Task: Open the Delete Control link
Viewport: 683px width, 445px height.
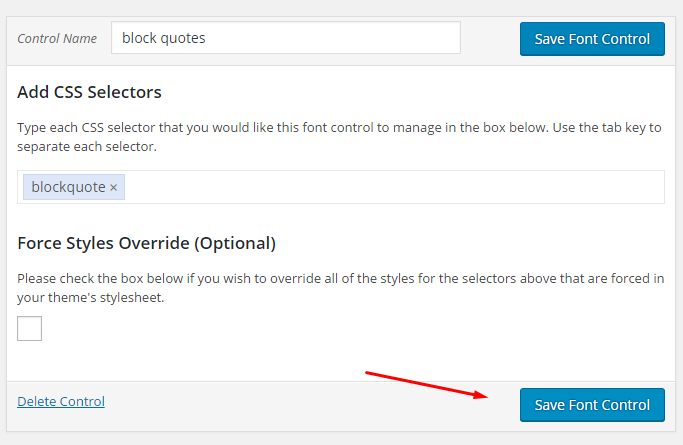Action: tap(61, 401)
